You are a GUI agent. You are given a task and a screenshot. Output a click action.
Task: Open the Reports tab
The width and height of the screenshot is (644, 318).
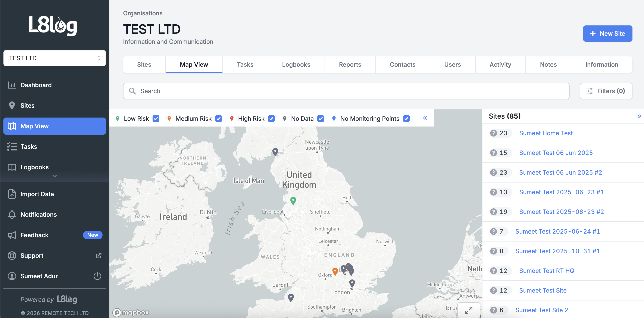(x=350, y=65)
